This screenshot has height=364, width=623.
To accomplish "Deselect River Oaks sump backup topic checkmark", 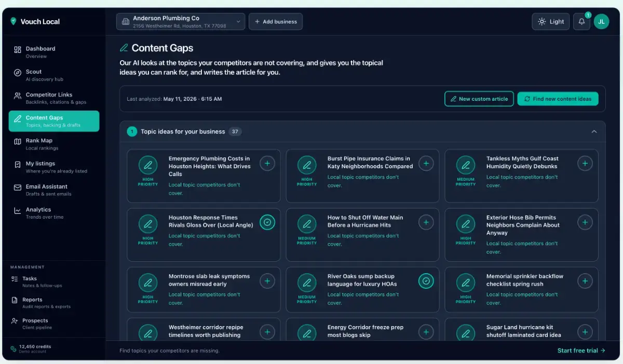I will point(426,281).
